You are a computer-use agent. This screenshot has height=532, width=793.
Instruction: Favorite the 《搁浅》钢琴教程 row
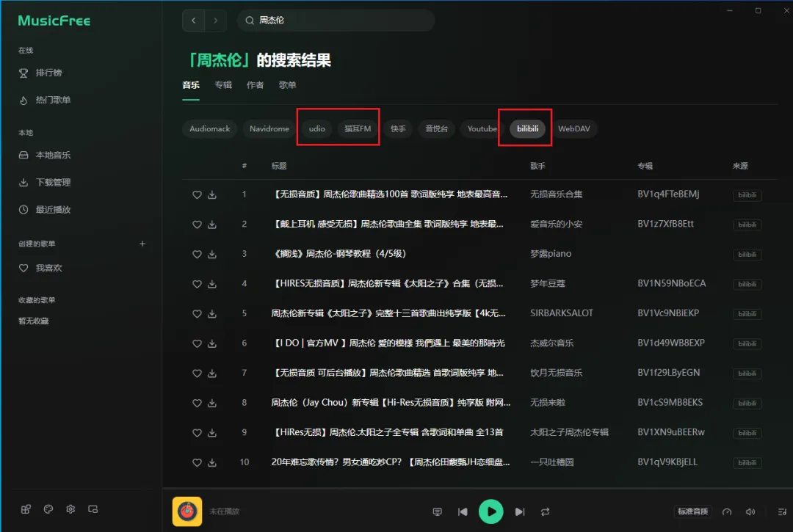pyautogui.click(x=197, y=254)
